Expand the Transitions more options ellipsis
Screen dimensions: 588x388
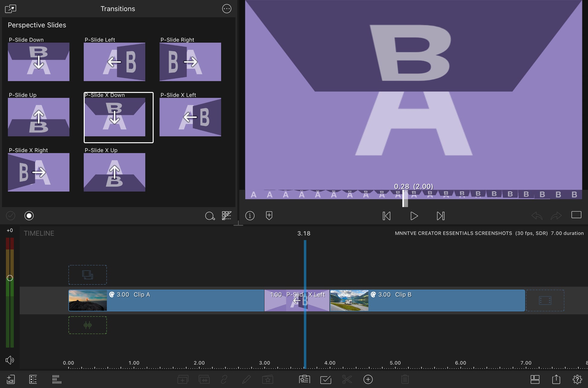(227, 8)
